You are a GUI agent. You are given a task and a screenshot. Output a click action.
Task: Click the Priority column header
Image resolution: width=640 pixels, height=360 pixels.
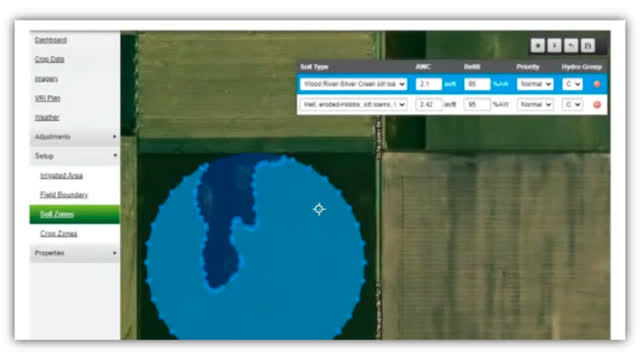pos(528,67)
